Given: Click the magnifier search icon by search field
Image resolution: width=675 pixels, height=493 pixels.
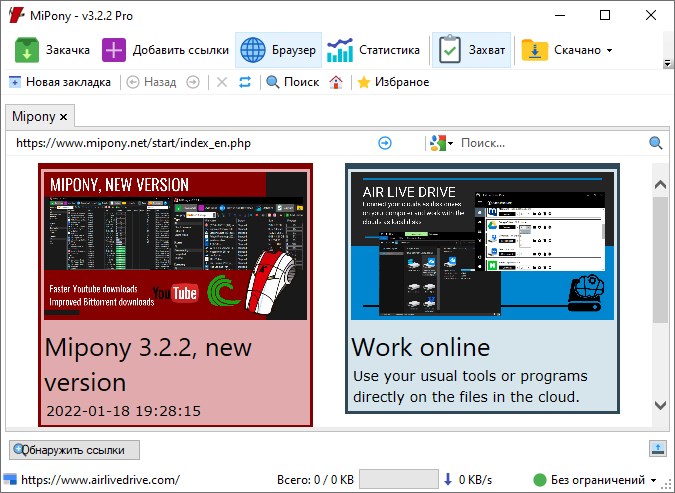Looking at the screenshot, I should click(656, 143).
